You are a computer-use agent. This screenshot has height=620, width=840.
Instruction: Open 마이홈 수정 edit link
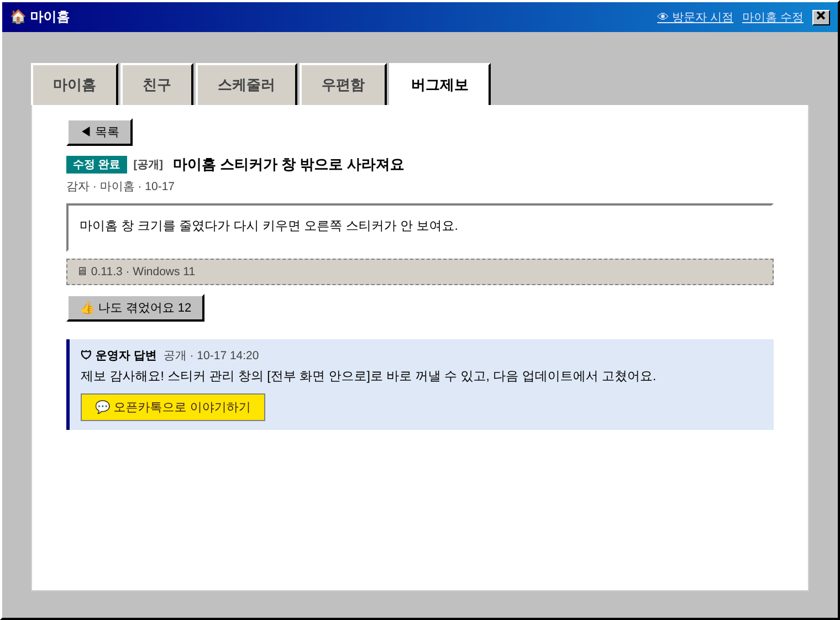(773, 17)
